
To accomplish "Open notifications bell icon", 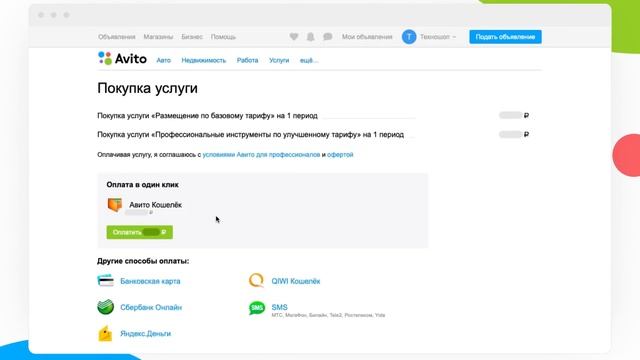I will click(x=311, y=37).
